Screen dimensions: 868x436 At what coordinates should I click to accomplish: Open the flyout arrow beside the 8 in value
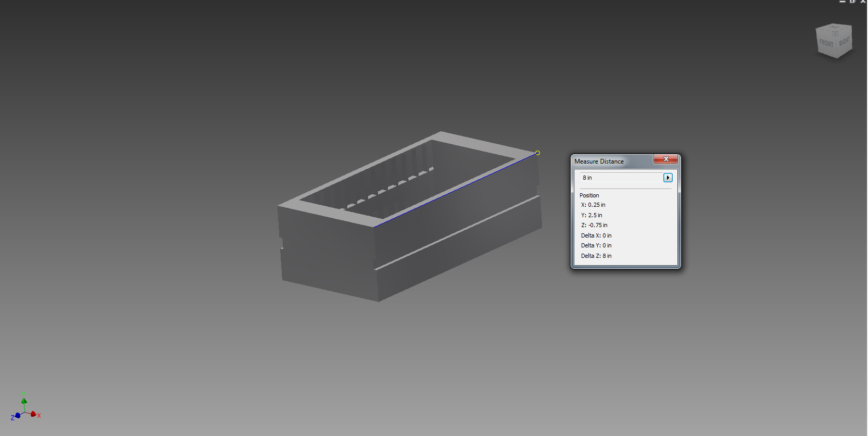tap(668, 178)
